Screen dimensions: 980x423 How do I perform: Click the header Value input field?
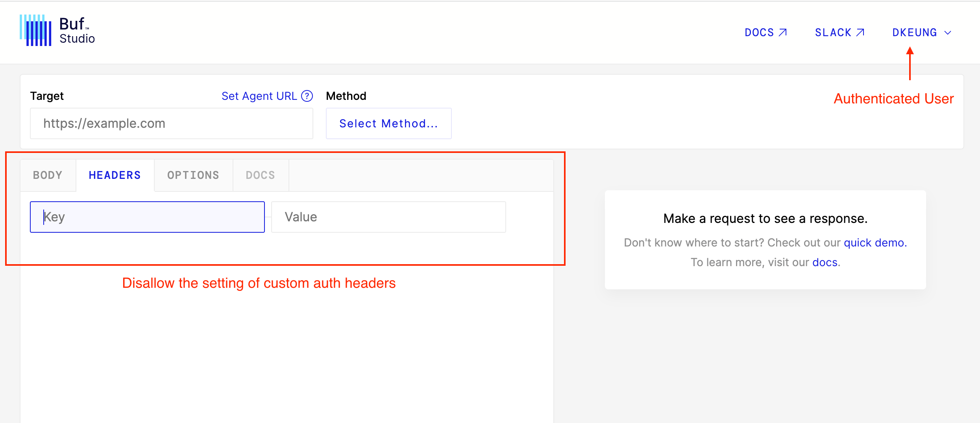[388, 217]
